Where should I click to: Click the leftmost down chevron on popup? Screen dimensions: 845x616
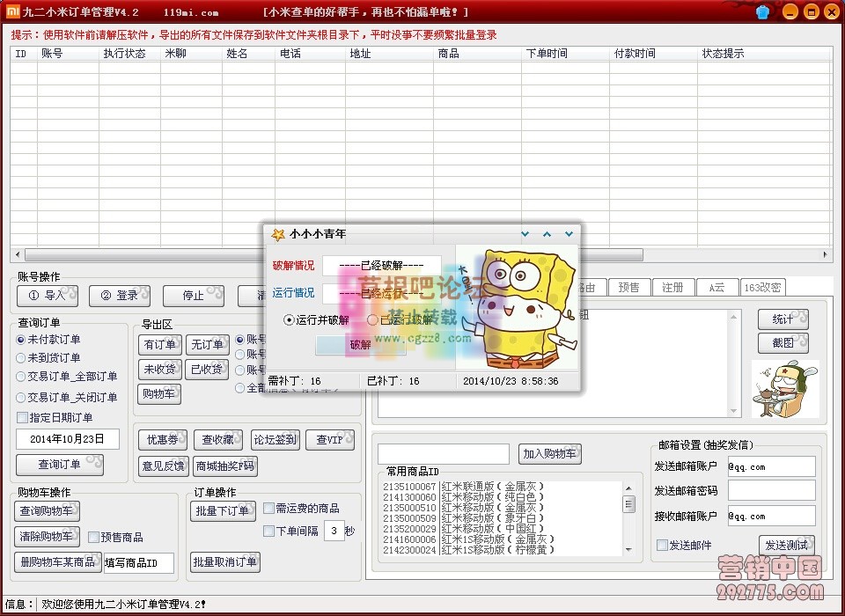click(525, 234)
